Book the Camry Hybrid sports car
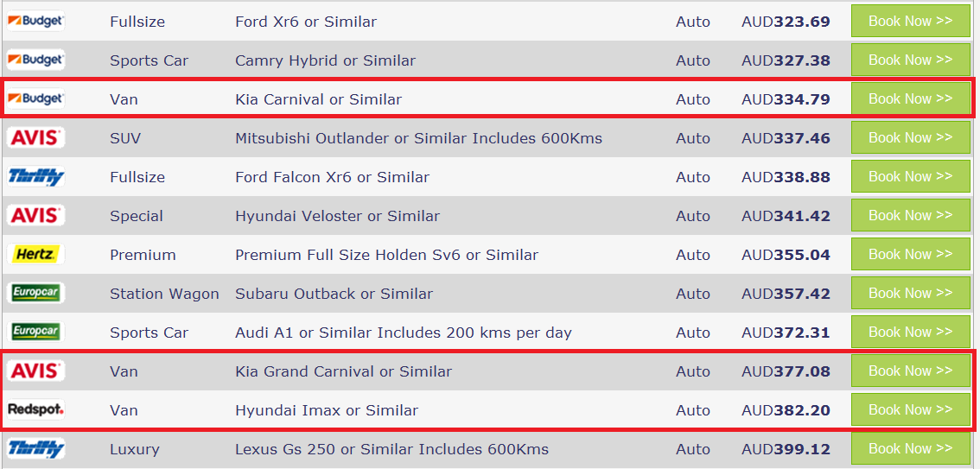The image size is (980, 469). pos(910,60)
